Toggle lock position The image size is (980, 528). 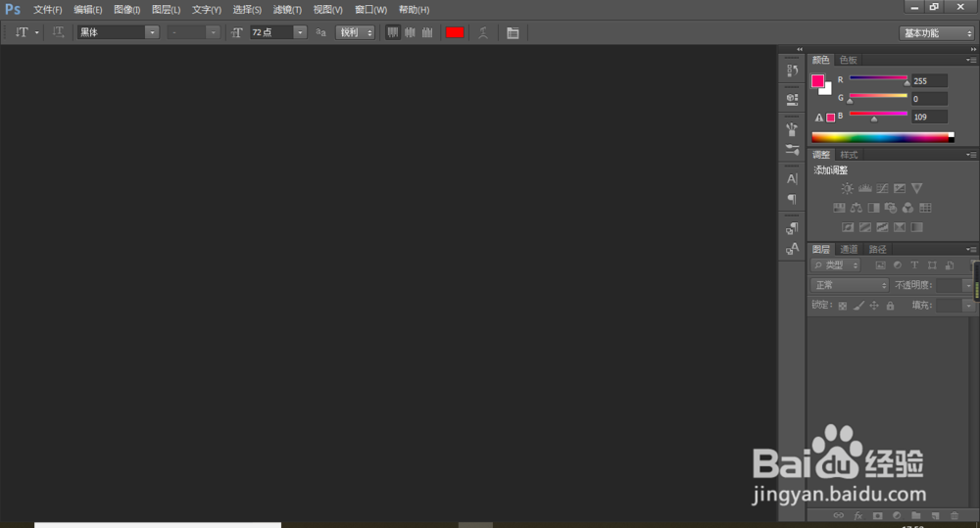(x=874, y=306)
